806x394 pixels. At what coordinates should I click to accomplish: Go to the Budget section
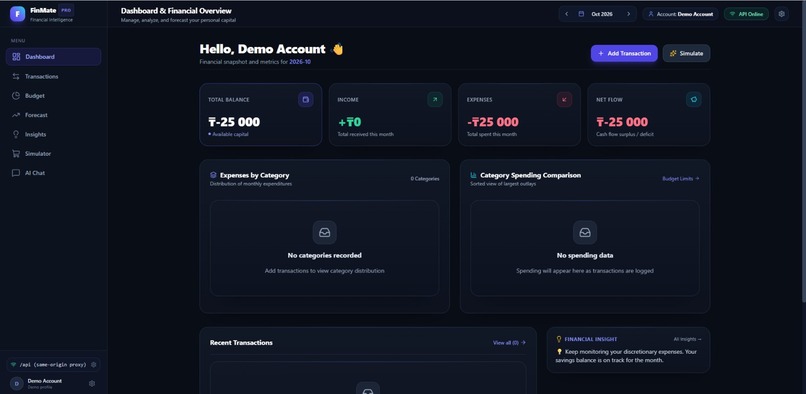coord(53,96)
